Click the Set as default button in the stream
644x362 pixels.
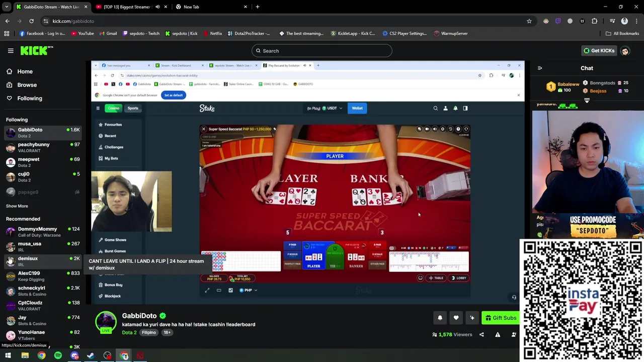click(173, 95)
